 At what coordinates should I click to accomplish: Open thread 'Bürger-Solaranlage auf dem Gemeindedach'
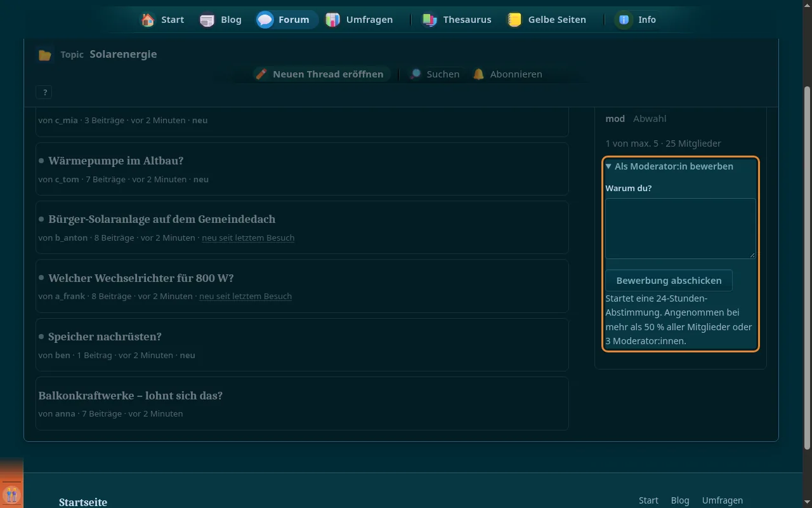pos(162,219)
